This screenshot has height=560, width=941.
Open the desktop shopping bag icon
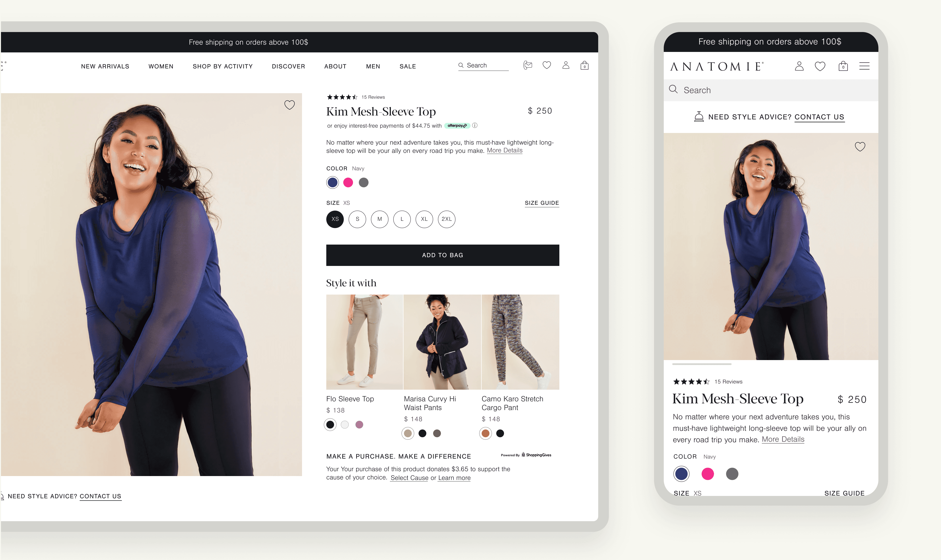584,66
